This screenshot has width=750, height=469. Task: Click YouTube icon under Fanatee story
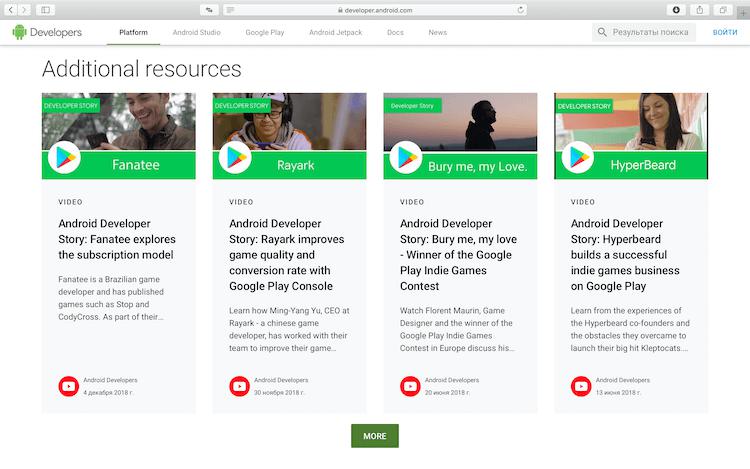(x=68, y=386)
